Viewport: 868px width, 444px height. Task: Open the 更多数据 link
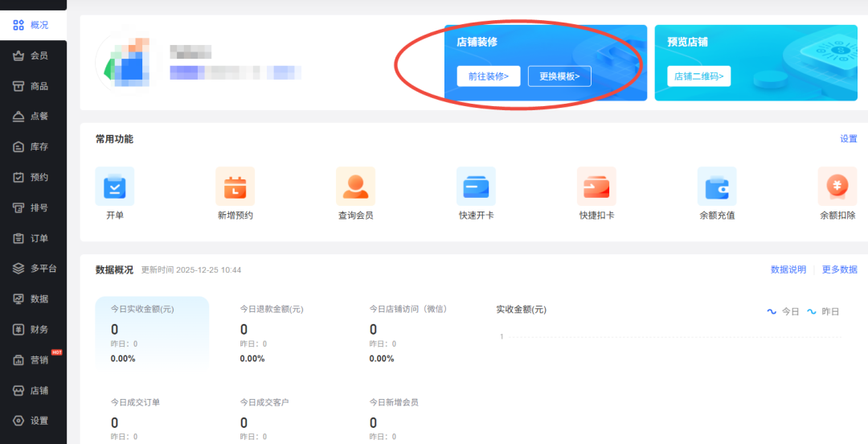(839, 269)
